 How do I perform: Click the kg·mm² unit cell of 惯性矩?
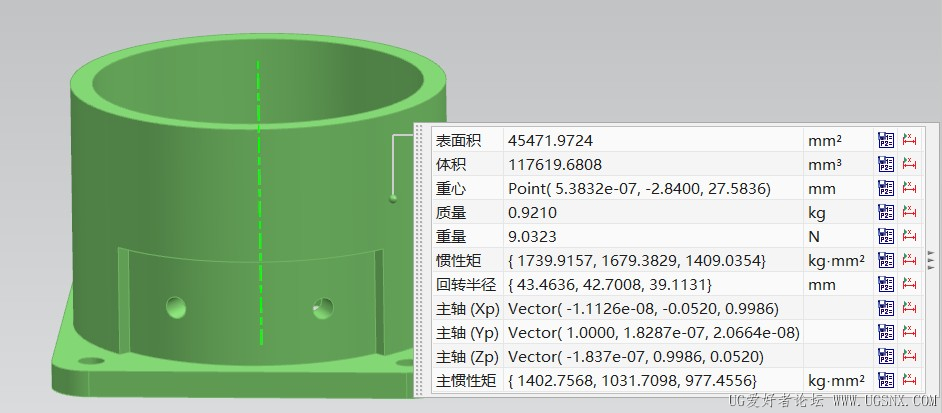(838, 260)
